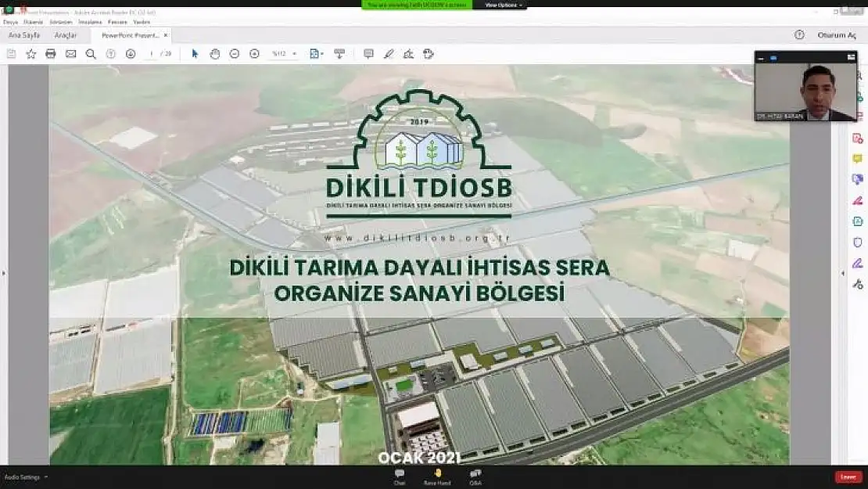The height and width of the screenshot is (489, 868).
Task: Click the shield protect tool in right panel
Action: coord(858,243)
